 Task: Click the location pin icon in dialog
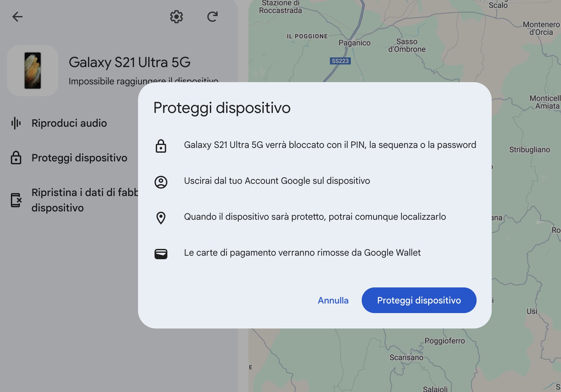coord(161,218)
